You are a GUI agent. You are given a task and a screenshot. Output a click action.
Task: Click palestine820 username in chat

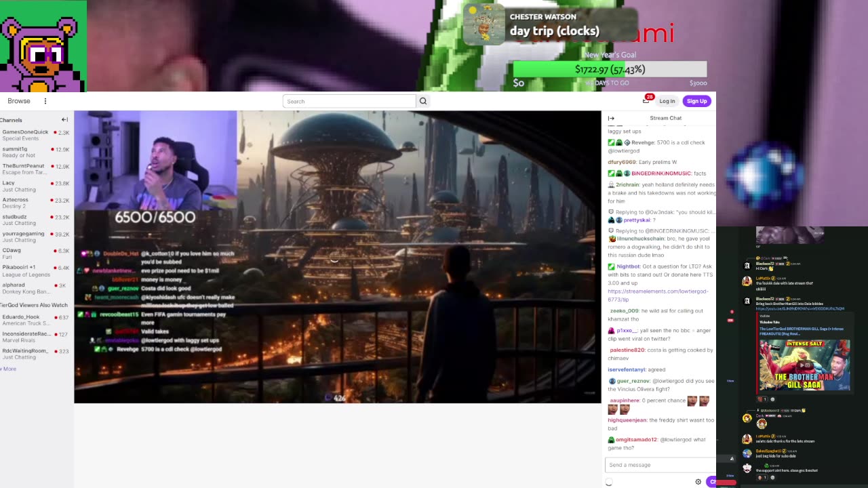[626, 350]
